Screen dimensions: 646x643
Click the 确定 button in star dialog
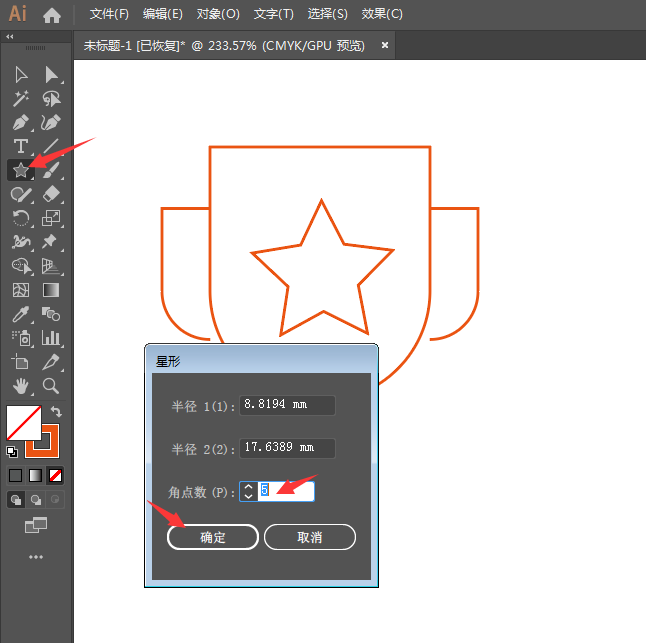point(213,537)
